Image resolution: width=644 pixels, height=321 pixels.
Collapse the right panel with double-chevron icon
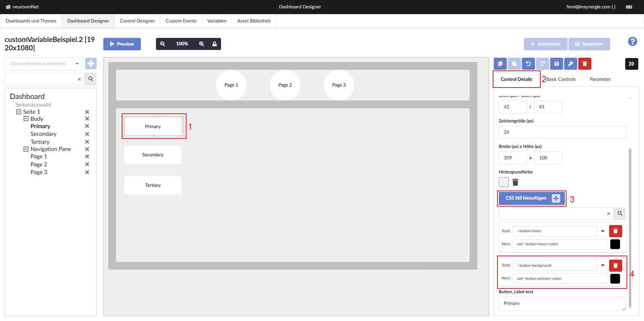[631, 64]
